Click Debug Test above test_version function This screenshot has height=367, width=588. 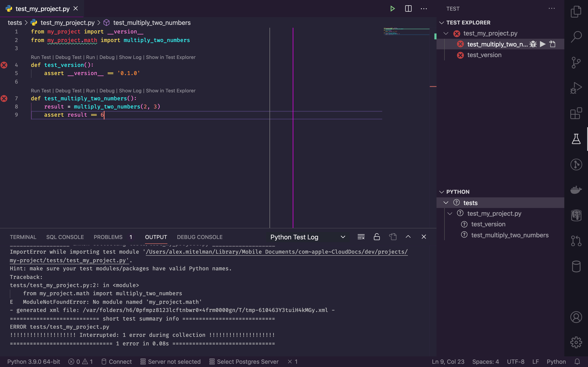[68, 57]
